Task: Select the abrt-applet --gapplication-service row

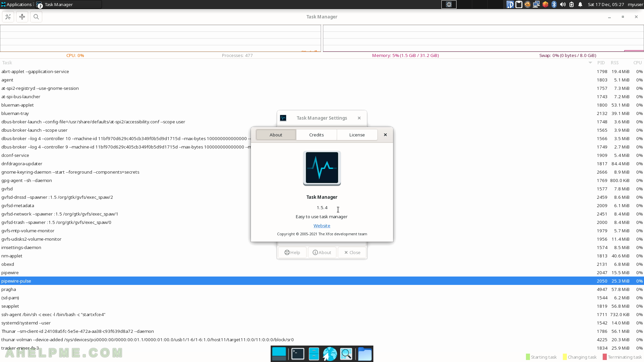Action: coord(322,71)
